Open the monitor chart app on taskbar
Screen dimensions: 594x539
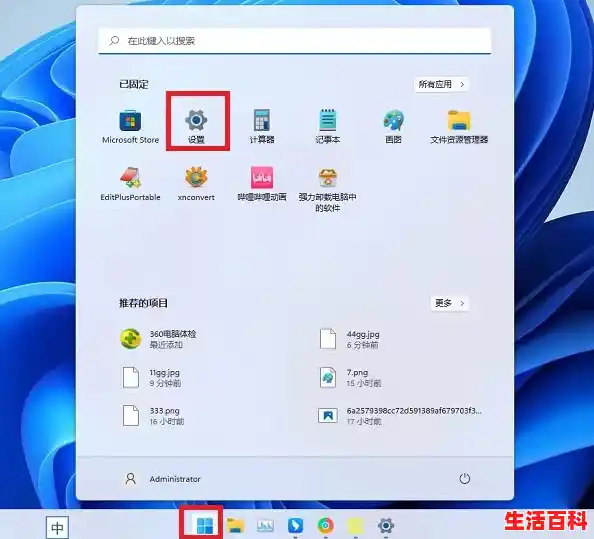(x=265, y=525)
